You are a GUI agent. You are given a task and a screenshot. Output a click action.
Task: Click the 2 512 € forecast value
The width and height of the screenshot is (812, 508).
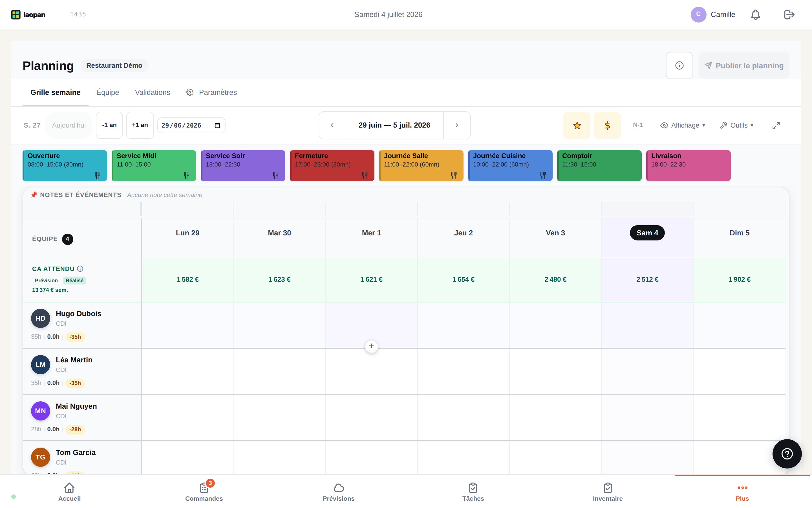pos(647,279)
